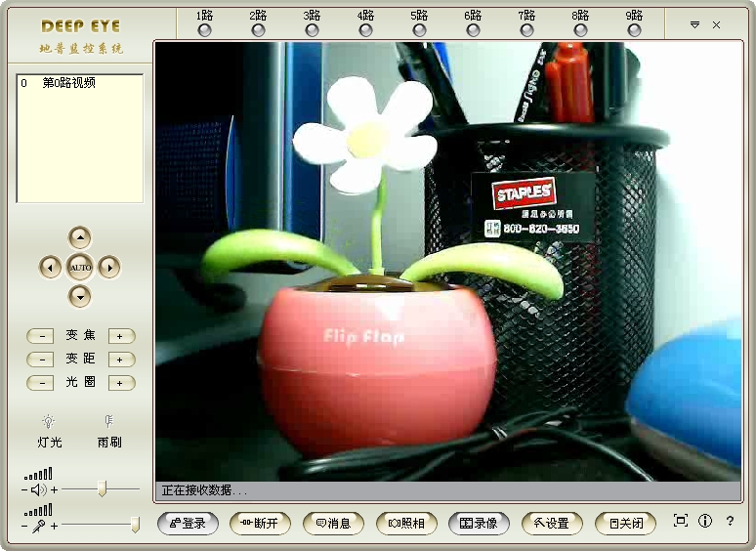The height and width of the screenshot is (551, 756).
Task: Click the question mark help icon
Action: click(x=730, y=522)
